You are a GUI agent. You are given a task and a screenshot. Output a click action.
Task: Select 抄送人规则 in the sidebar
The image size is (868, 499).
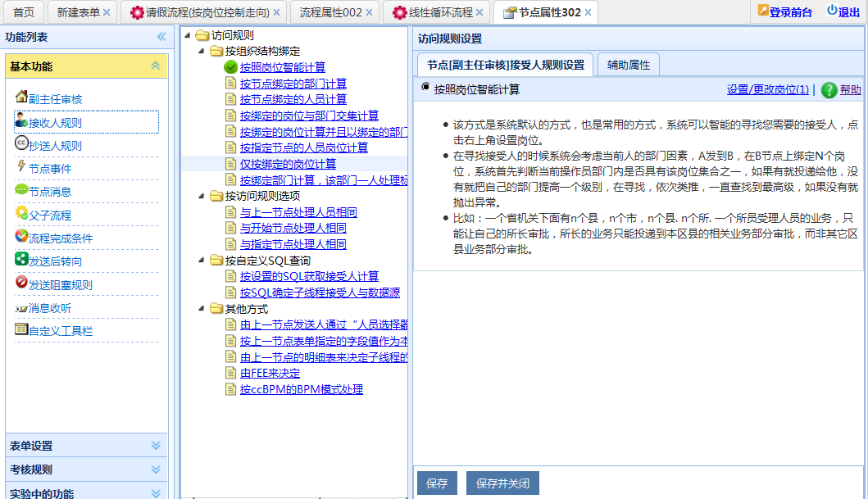[56, 146]
